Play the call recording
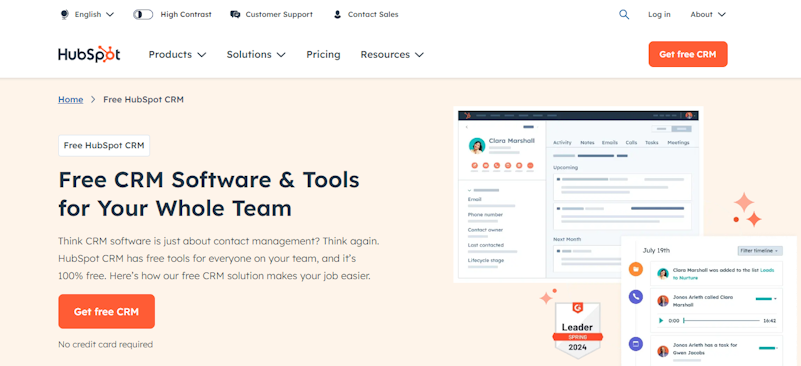The height and width of the screenshot is (366, 801). tap(661, 321)
